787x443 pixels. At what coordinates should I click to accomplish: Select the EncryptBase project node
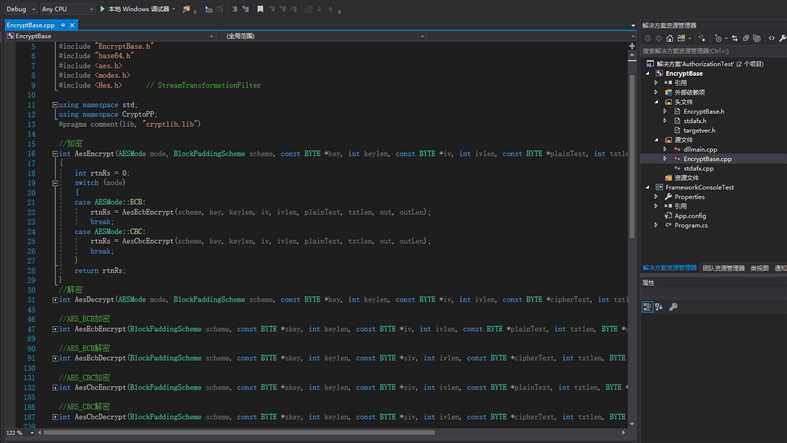pyautogui.click(x=684, y=73)
